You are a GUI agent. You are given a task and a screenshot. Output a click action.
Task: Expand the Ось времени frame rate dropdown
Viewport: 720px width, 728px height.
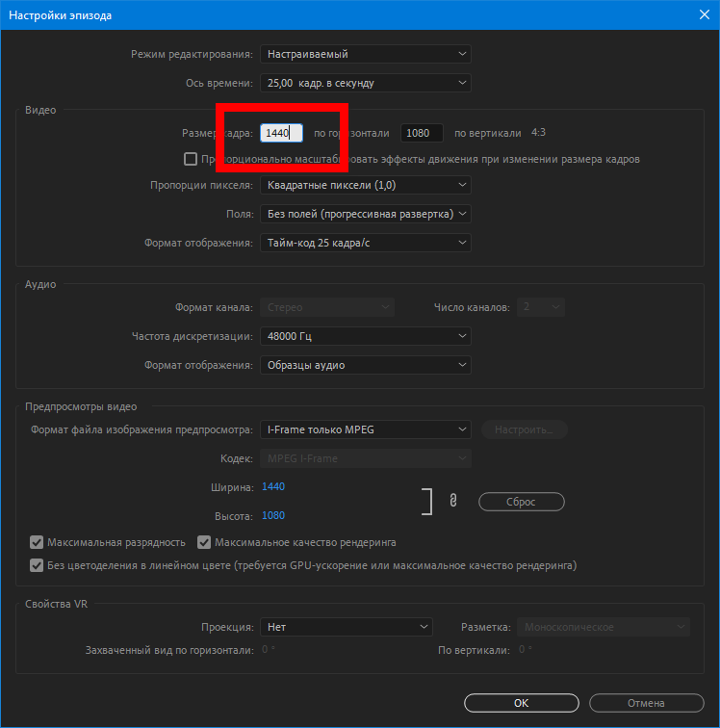click(x=365, y=83)
